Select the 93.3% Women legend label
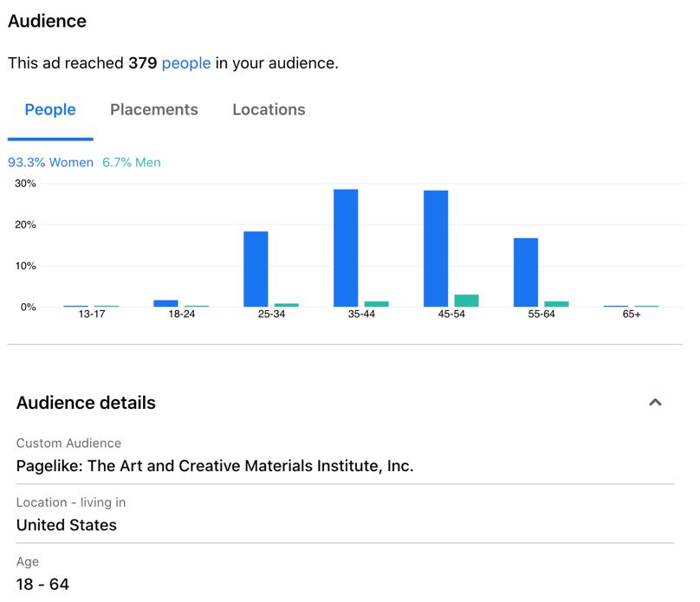 tap(50, 163)
